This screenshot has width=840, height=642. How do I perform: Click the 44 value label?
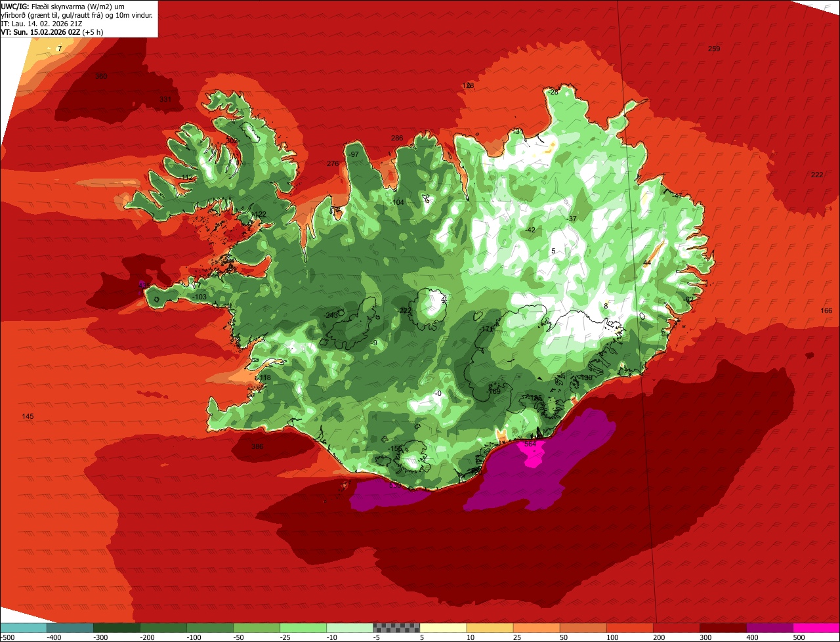pyautogui.click(x=647, y=263)
